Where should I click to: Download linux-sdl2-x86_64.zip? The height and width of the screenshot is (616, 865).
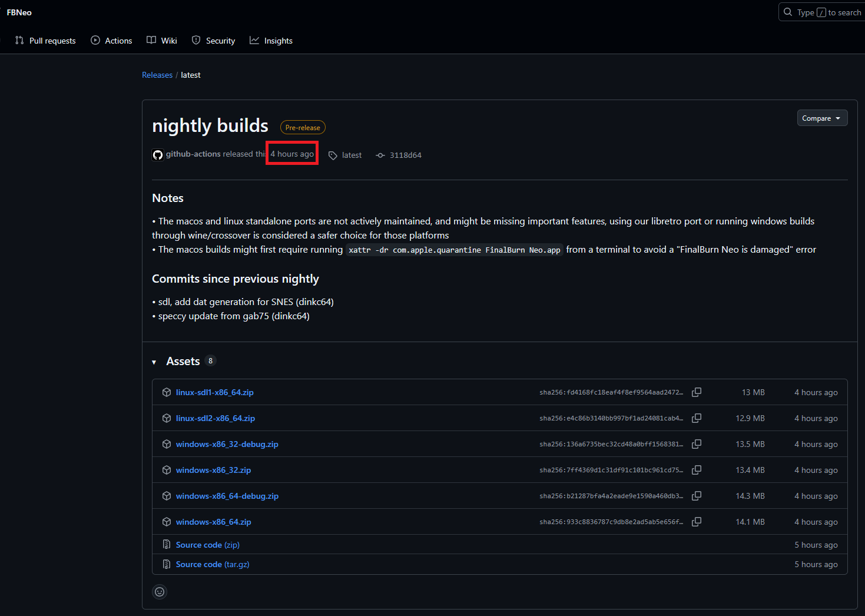tap(215, 418)
